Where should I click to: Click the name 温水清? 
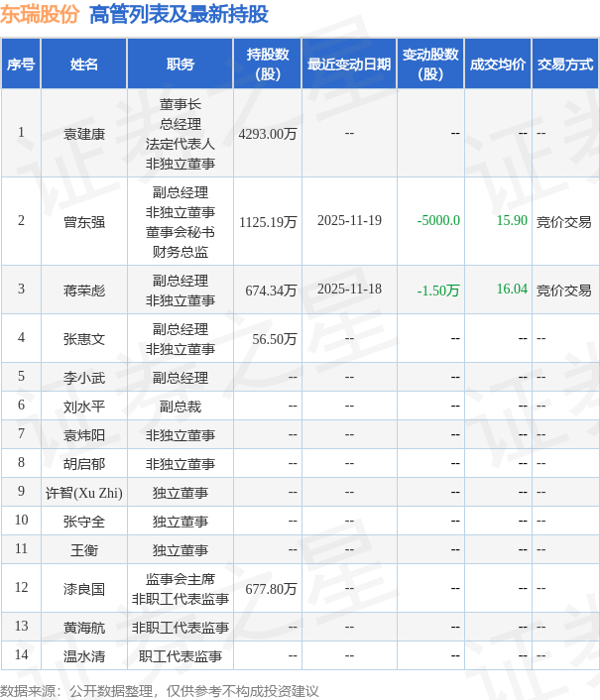[84, 656]
